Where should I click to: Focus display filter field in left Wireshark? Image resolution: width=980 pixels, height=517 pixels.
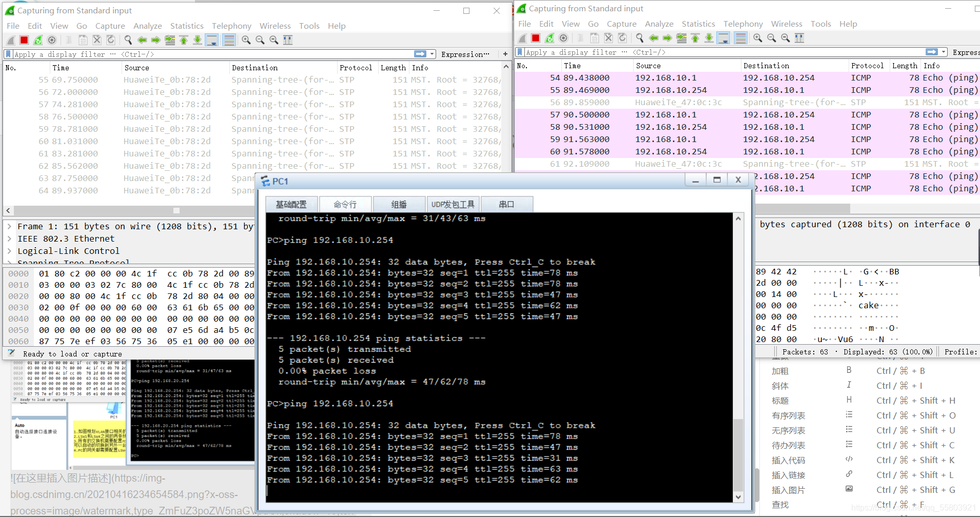[x=213, y=54]
